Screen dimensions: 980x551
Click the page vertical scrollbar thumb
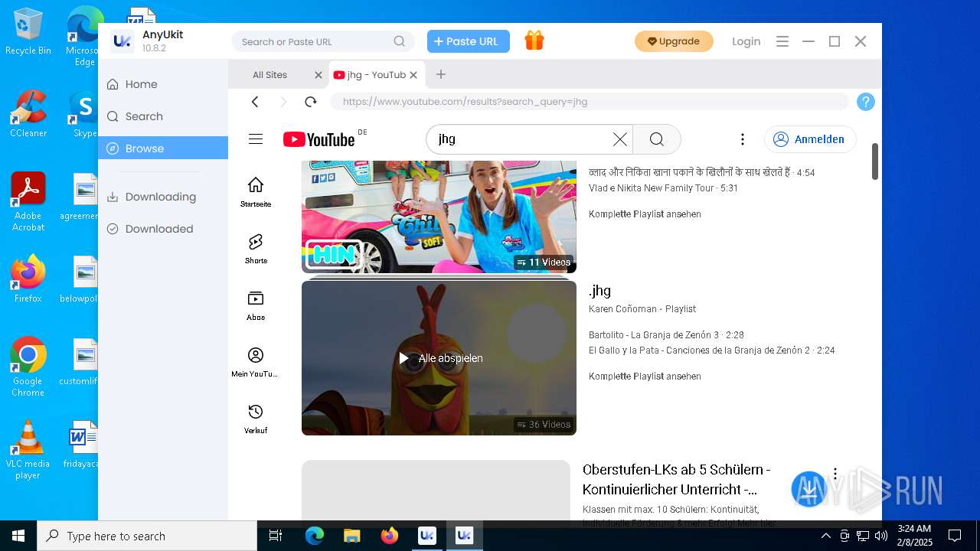point(875,161)
